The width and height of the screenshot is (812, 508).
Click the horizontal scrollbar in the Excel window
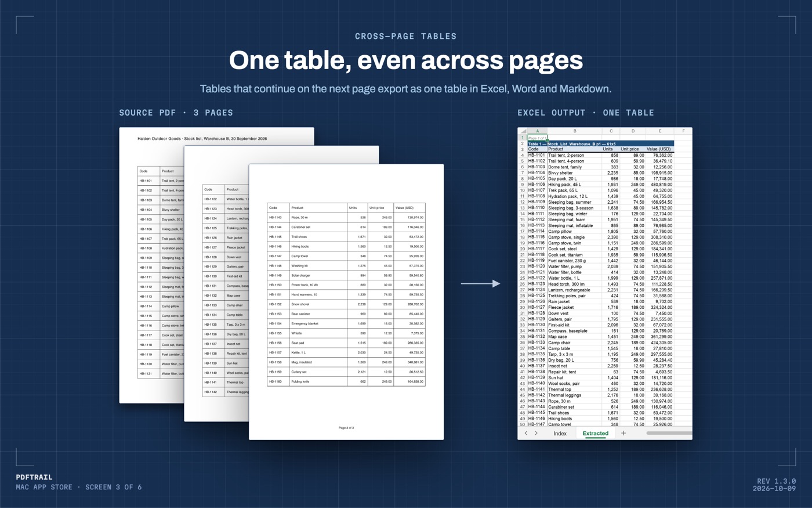pyautogui.click(x=669, y=433)
